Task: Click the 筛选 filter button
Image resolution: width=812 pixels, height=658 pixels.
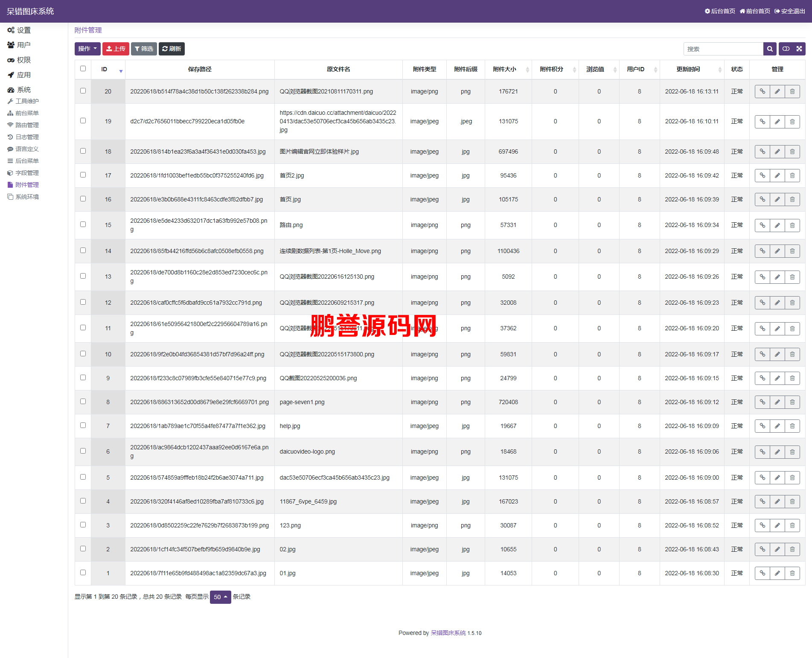Action: pyautogui.click(x=144, y=49)
